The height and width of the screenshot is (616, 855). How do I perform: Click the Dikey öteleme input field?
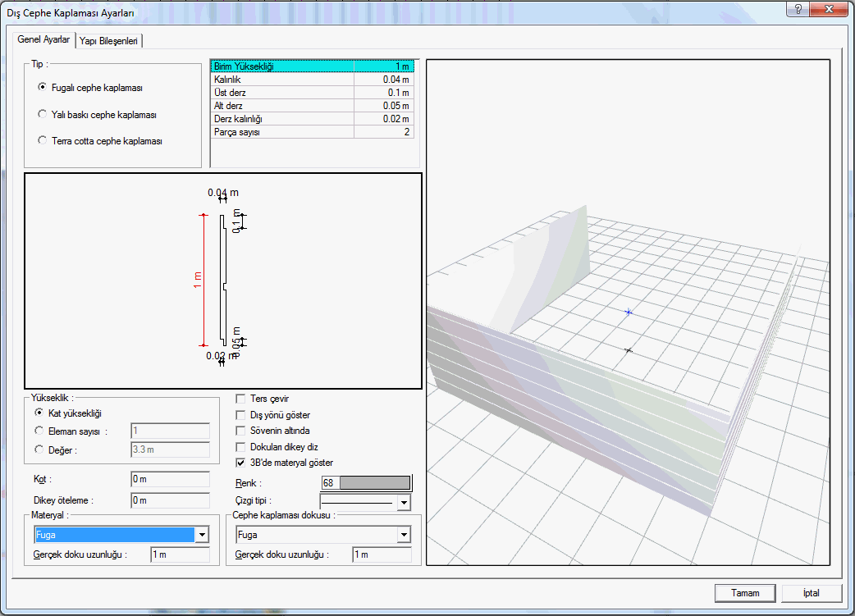pos(170,500)
